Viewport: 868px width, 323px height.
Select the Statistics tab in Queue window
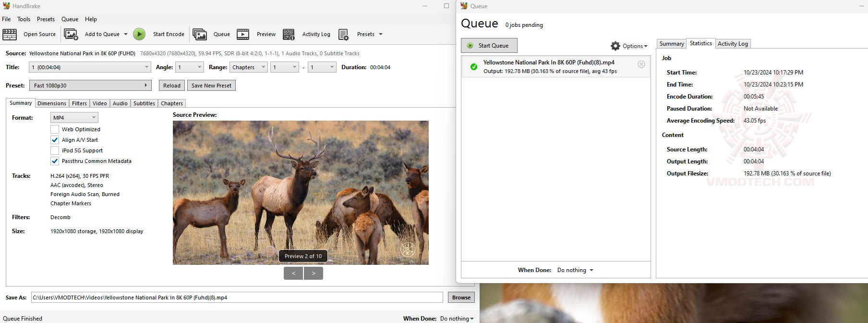[701, 43]
